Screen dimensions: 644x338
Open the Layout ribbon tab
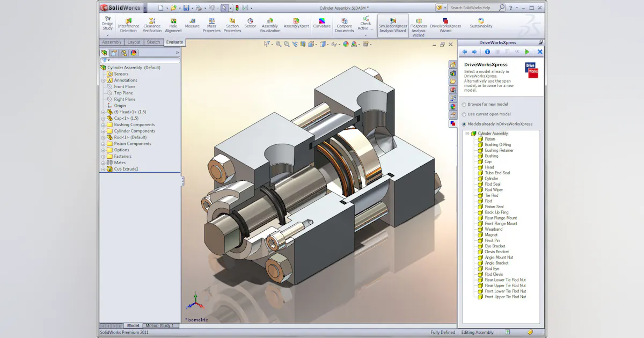[x=134, y=42]
